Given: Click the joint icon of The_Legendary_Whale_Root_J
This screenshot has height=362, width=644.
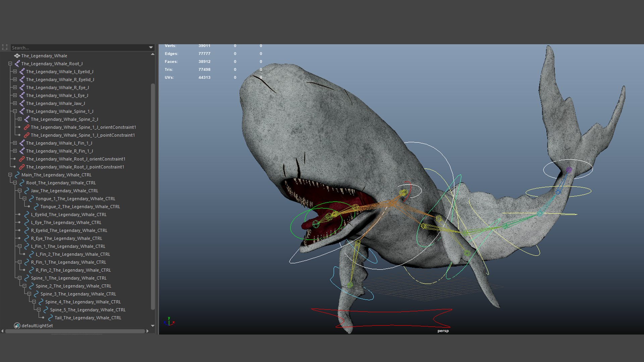Looking at the screenshot, I should 17,64.
